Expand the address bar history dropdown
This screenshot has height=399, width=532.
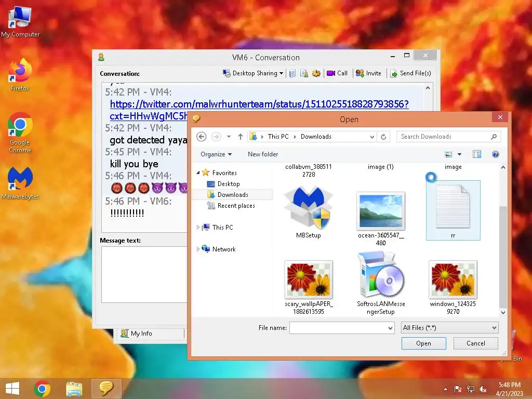[372, 137]
